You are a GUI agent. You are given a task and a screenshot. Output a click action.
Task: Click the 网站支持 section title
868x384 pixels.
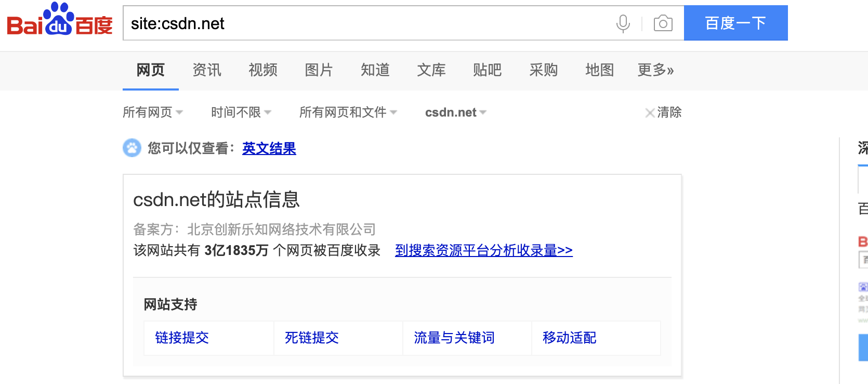170,304
